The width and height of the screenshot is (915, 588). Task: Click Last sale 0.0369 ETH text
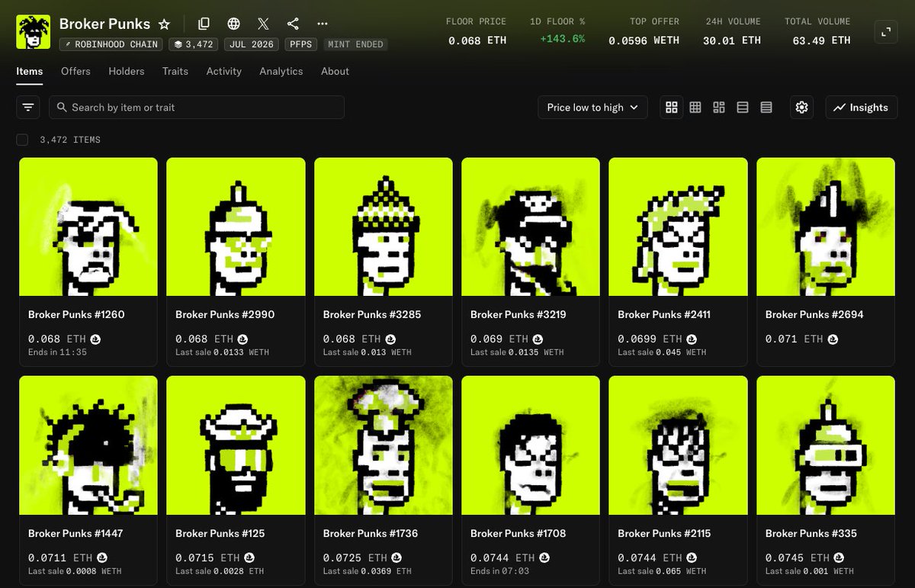coord(367,570)
